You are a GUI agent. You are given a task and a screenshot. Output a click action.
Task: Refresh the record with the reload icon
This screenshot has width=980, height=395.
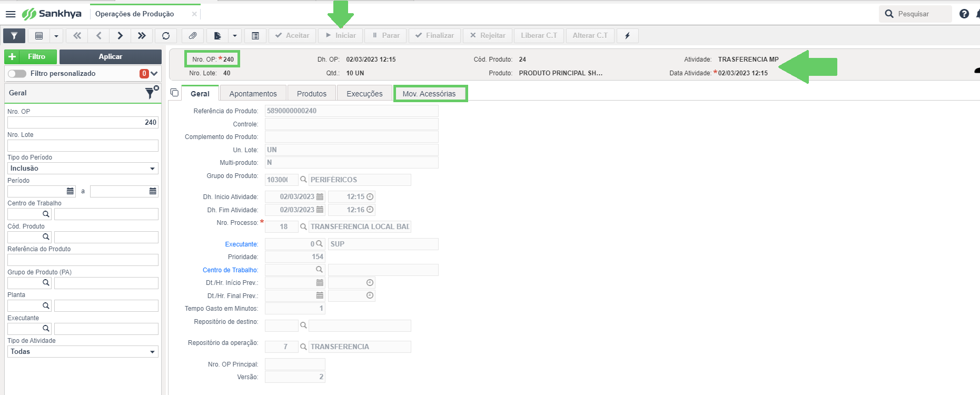(x=166, y=36)
